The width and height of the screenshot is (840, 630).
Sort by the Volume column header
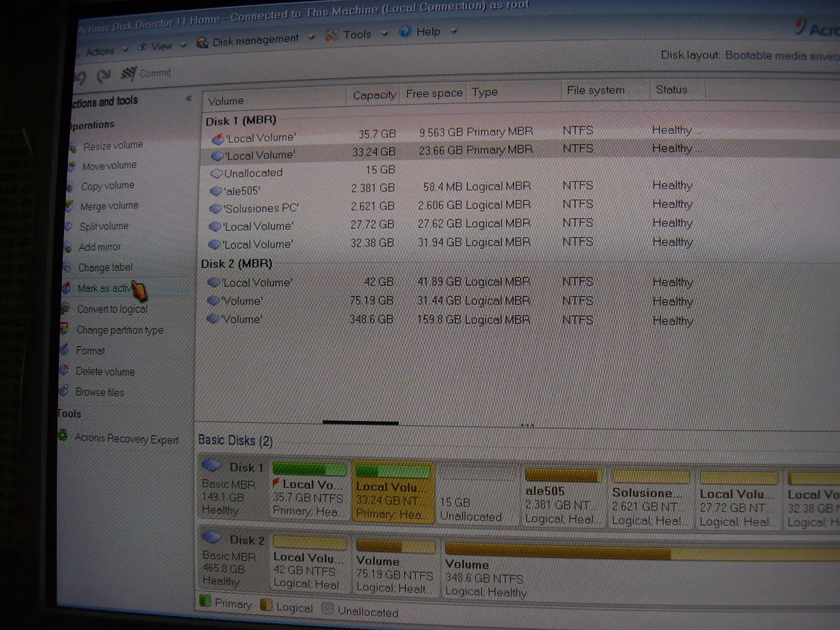tap(274, 100)
